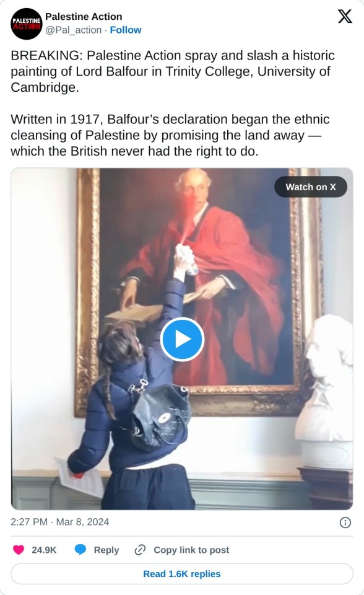Screen dimensions: 364x595
Task: Open Read 1.6K replies
Action: pos(182,574)
